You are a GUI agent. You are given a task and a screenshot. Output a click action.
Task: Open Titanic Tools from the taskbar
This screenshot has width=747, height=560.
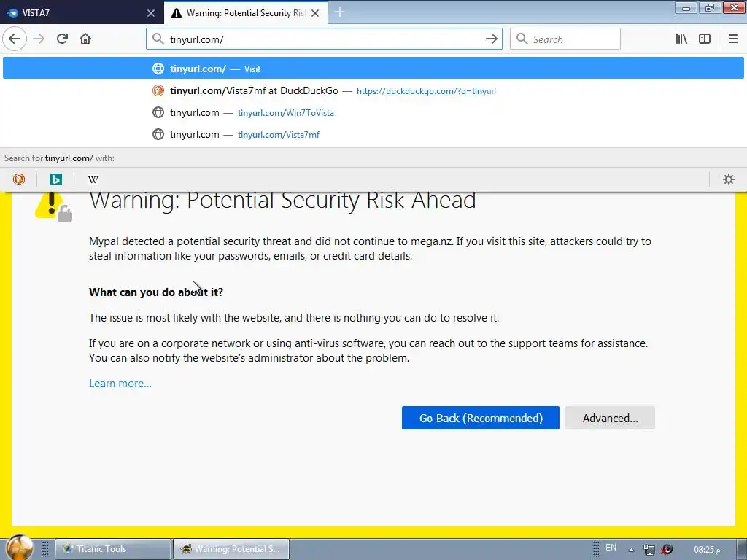tap(113, 549)
